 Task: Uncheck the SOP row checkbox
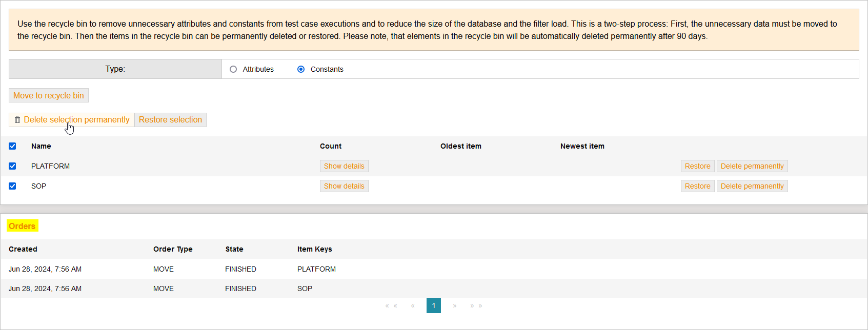pos(12,186)
